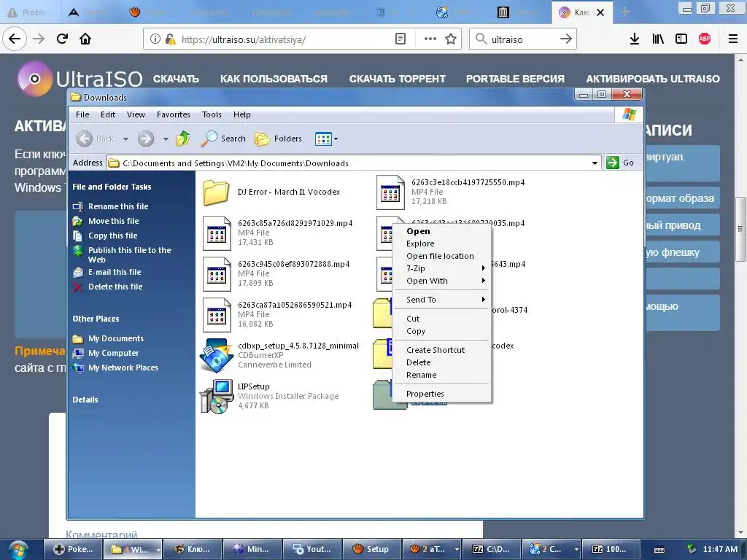This screenshot has width=747, height=560.
Task: Switch to Setup taskbar button
Action: pos(372,550)
